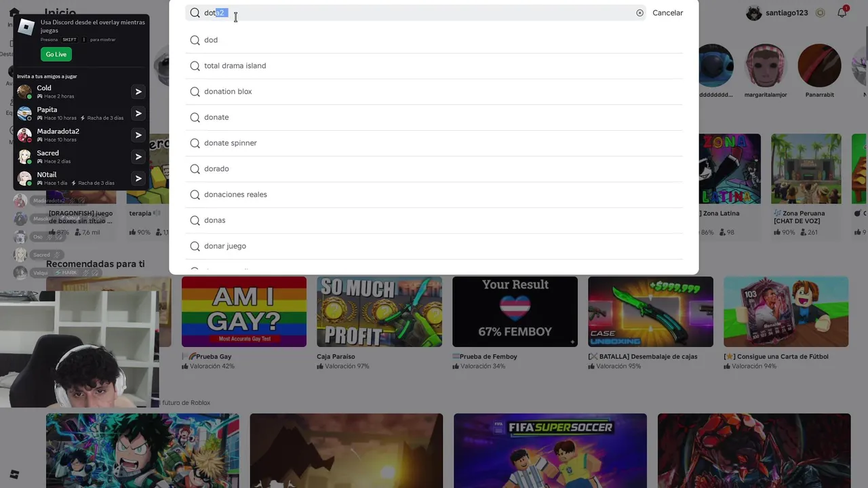Cancel the search with Cancelar
The width and height of the screenshot is (868, 488).
point(667,13)
